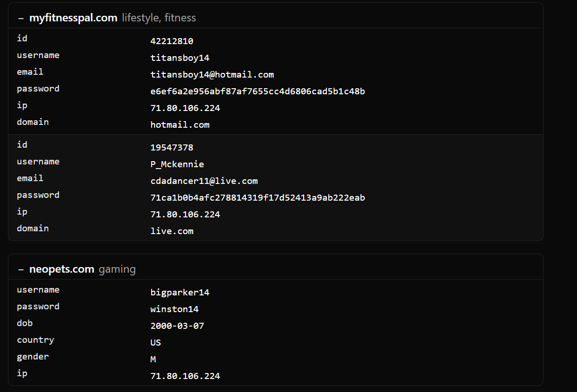Viewport: 577px width, 392px height.
Task: Collapse the myfitnesspal.com section
Action: click(20, 18)
